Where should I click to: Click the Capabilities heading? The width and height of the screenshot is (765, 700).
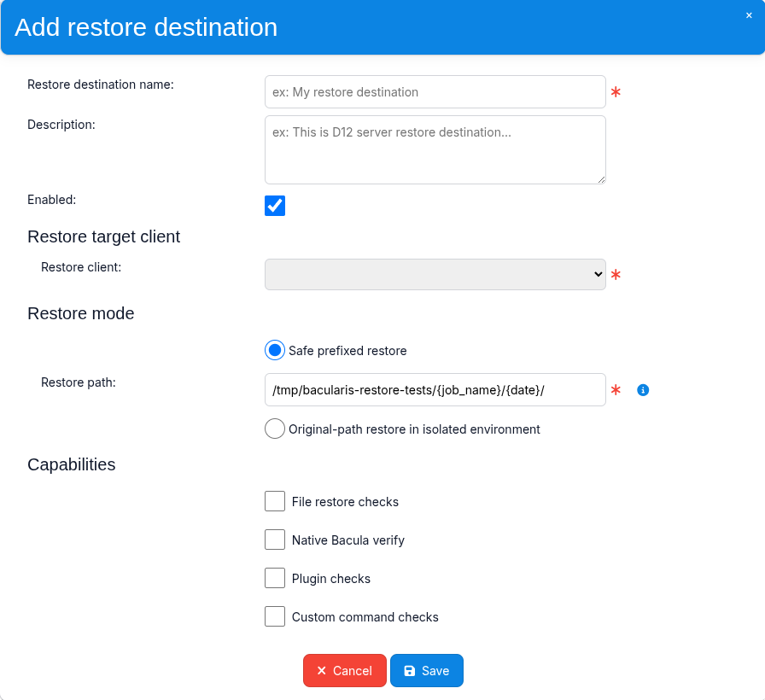[71, 464]
